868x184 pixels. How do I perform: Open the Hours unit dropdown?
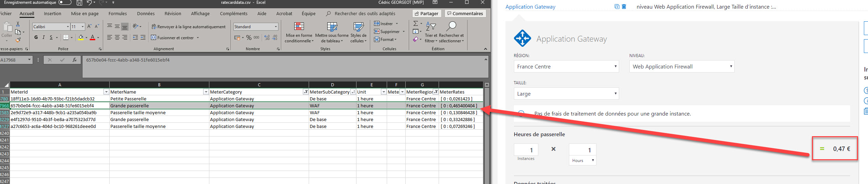[x=582, y=160]
